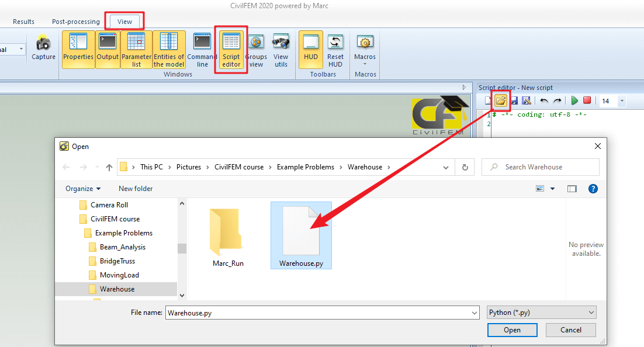Switch to the Post-processing tab
Screen dimensions: 644x347
coord(75,22)
